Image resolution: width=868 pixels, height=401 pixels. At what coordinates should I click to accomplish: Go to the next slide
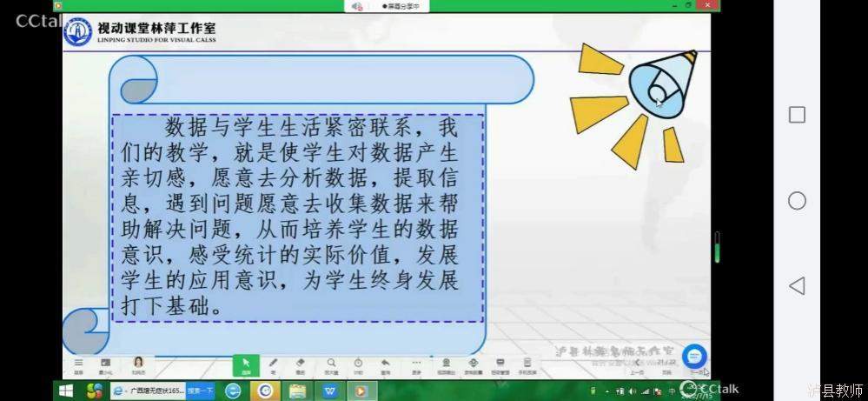[x=698, y=372]
